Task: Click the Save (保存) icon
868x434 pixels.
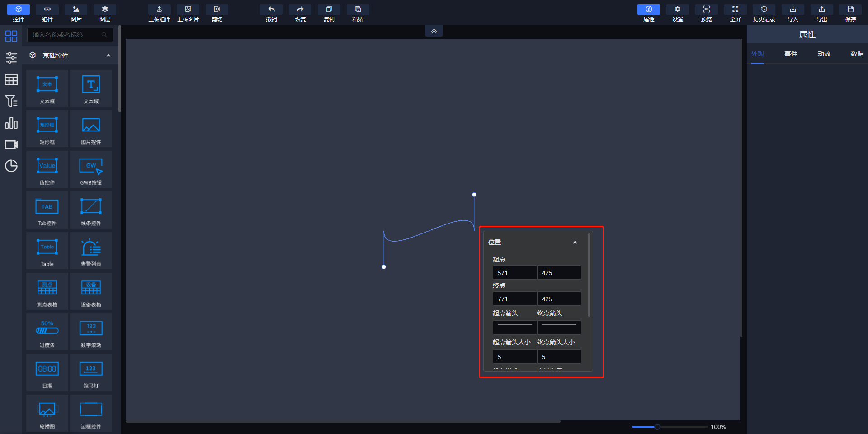Action: pos(850,13)
